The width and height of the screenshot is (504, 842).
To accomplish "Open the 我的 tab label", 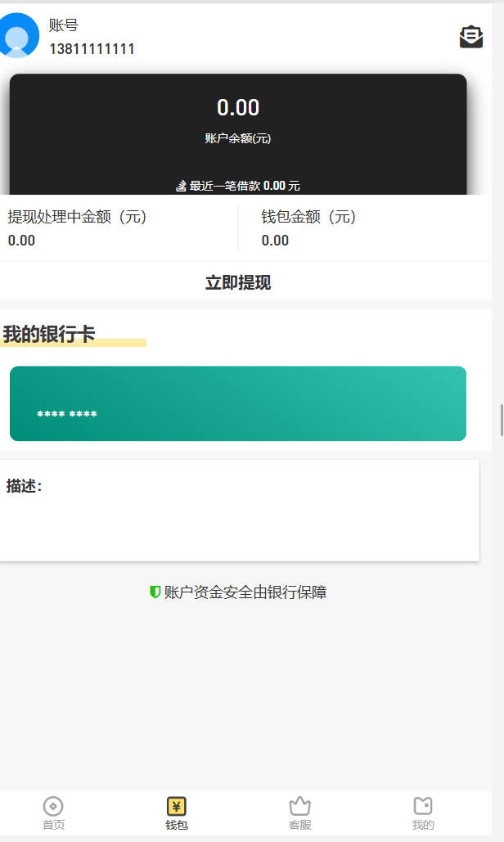I will [x=423, y=825].
